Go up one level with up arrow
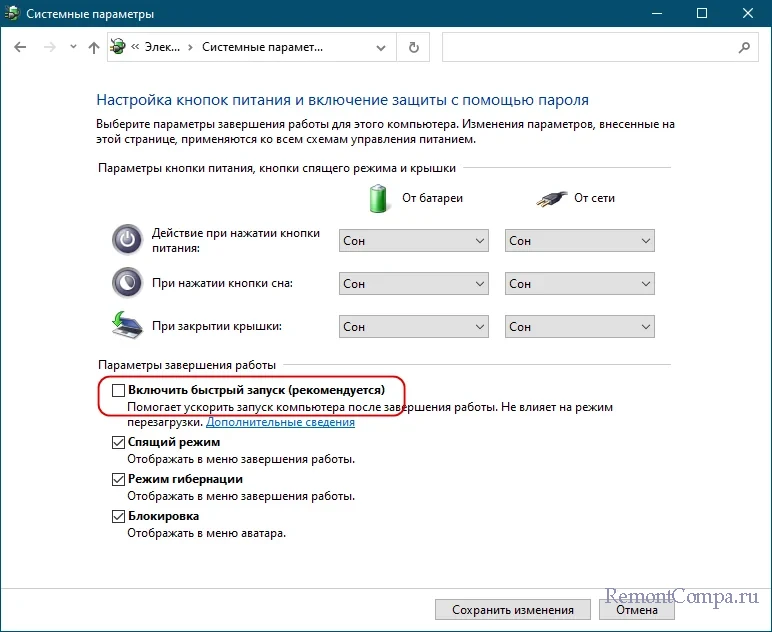The width and height of the screenshot is (772, 632). [94, 47]
